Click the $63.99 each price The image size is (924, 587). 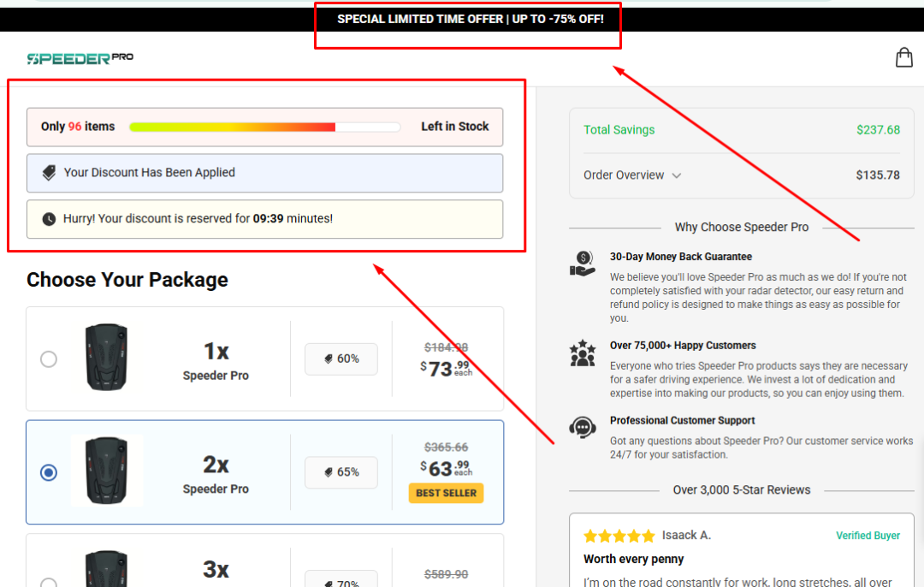click(446, 469)
